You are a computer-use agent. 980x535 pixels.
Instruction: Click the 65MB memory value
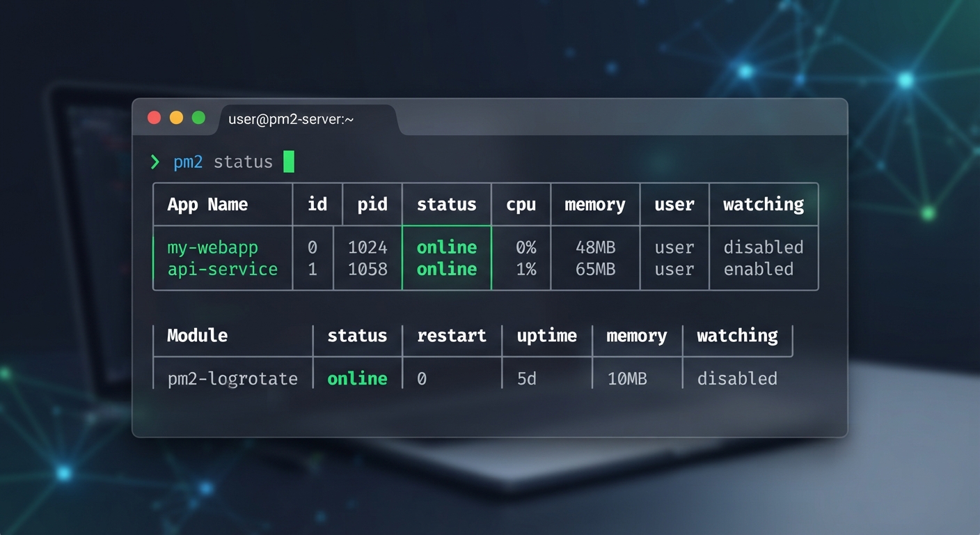pos(596,270)
